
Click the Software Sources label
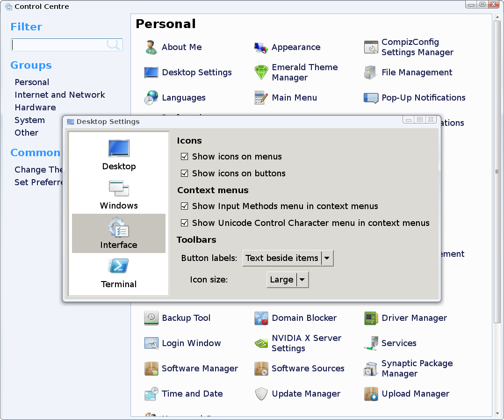tap(308, 369)
